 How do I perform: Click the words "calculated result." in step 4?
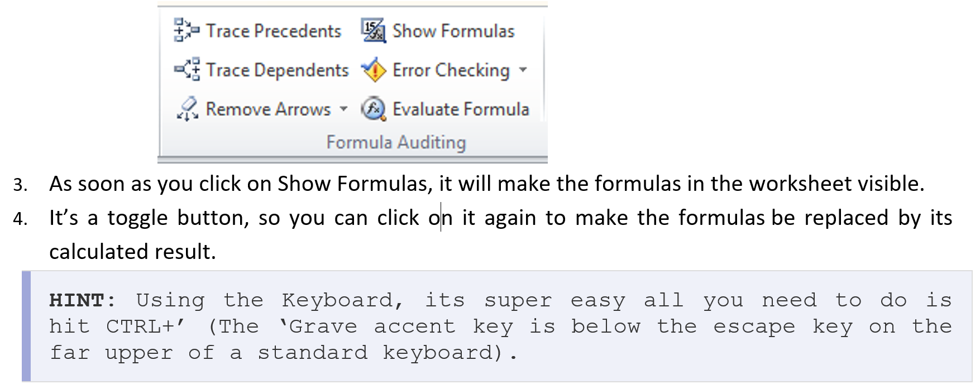coord(132,252)
